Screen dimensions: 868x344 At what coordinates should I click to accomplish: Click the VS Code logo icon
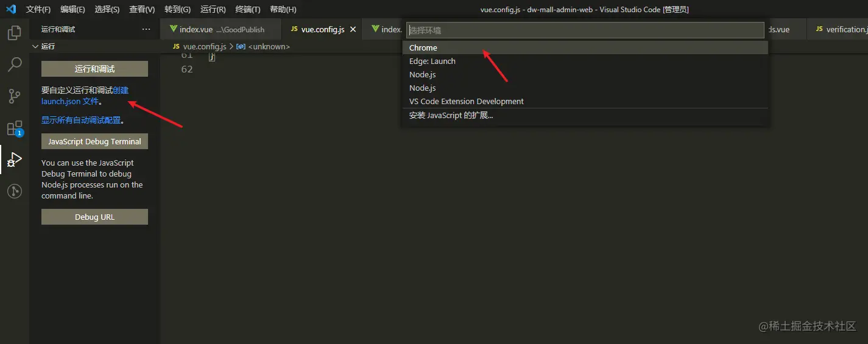pos(10,9)
